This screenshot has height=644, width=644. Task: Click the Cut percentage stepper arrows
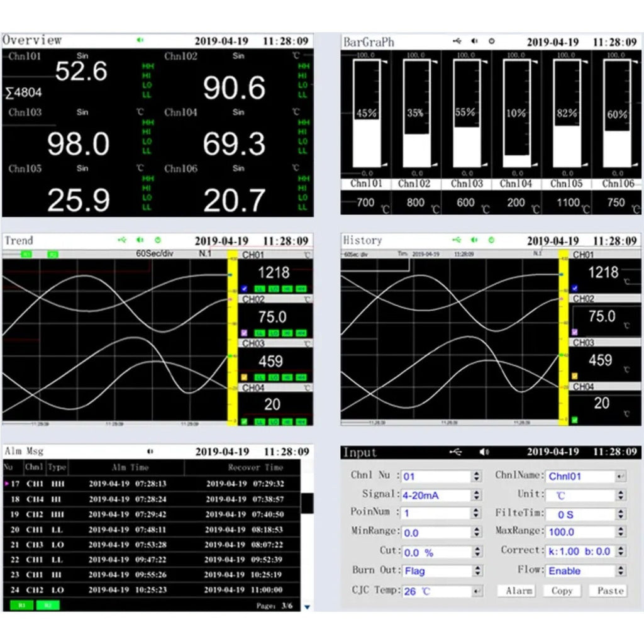pos(477,552)
